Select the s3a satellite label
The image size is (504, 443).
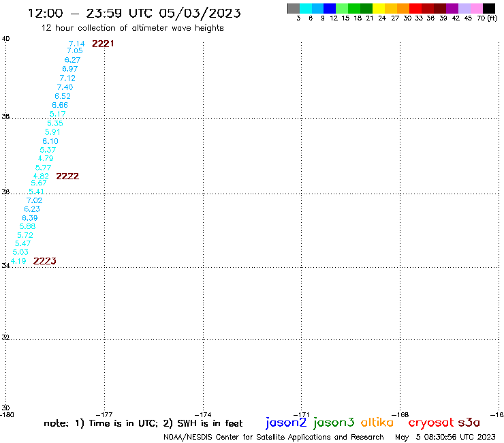pyautogui.click(x=469, y=423)
